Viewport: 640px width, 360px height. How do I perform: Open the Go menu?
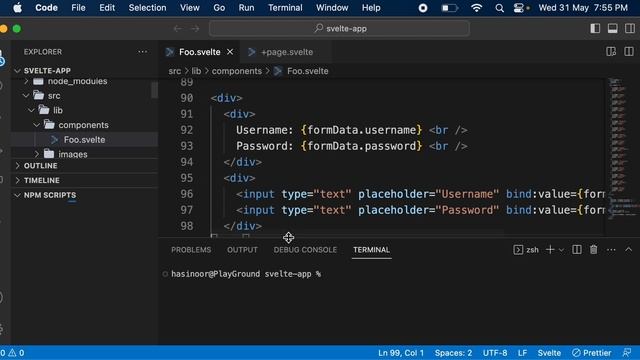coord(219,8)
